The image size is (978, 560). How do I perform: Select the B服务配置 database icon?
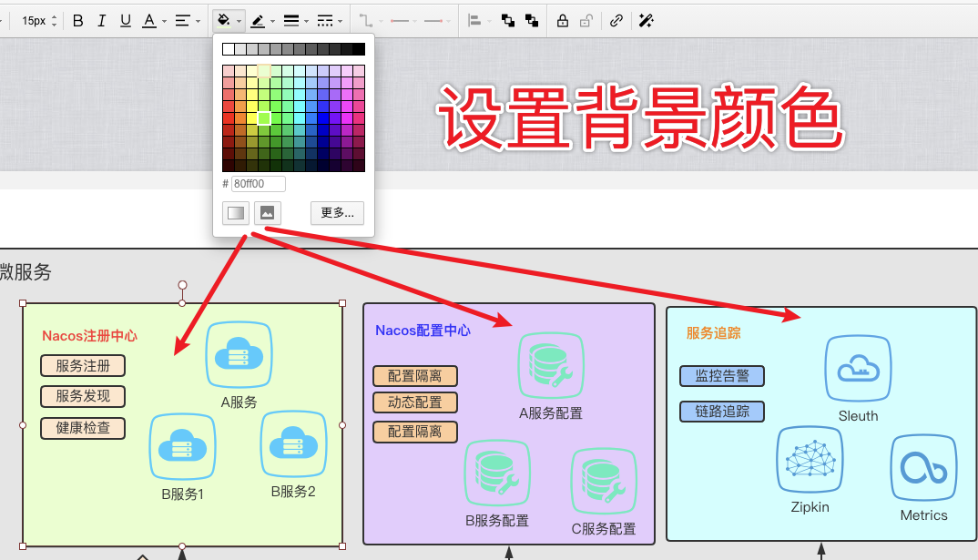tap(498, 473)
